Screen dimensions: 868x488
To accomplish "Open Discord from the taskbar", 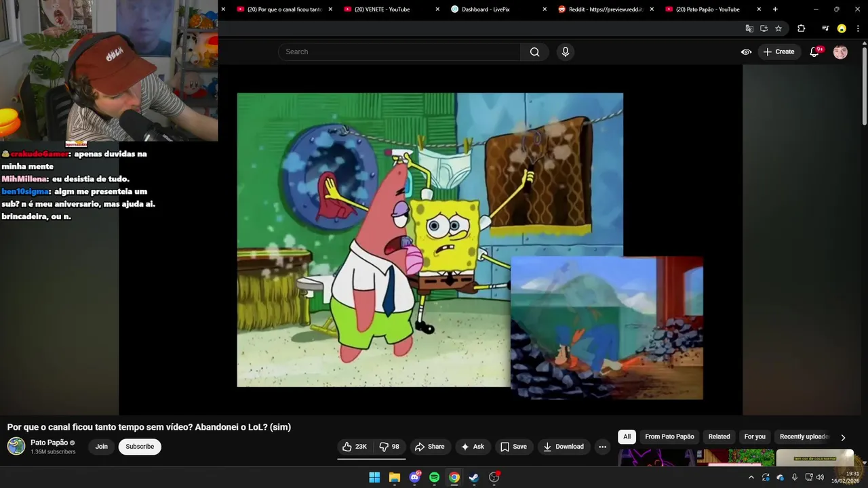I will [x=414, y=477].
